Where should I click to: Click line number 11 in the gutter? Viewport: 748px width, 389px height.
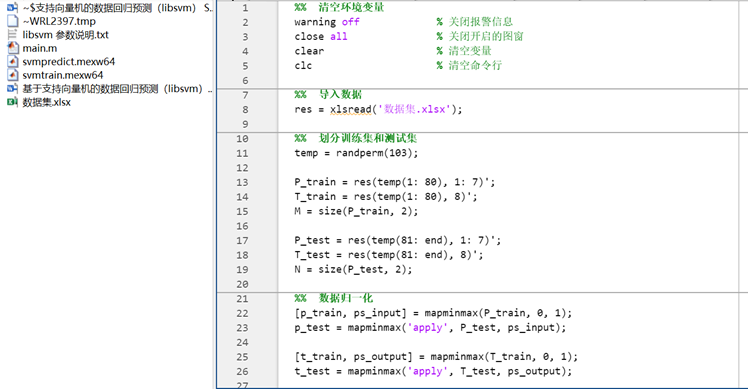pos(242,153)
